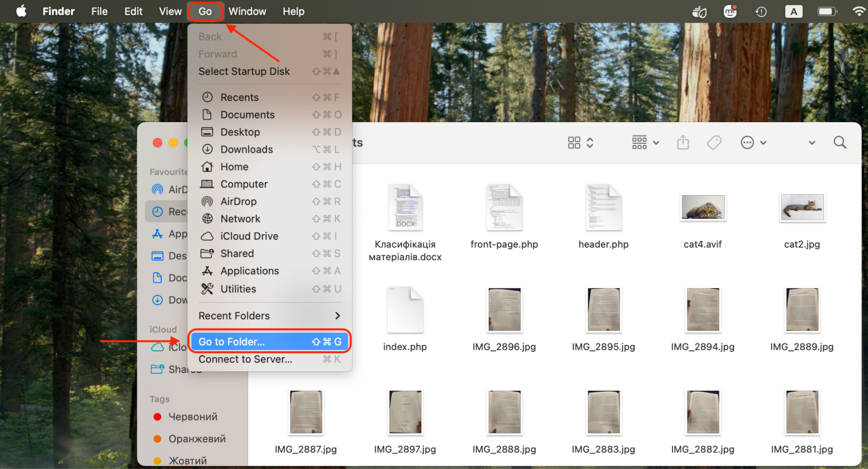Open Search from the Finder toolbar
Screen dimensions: 868x469
tap(839, 142)
